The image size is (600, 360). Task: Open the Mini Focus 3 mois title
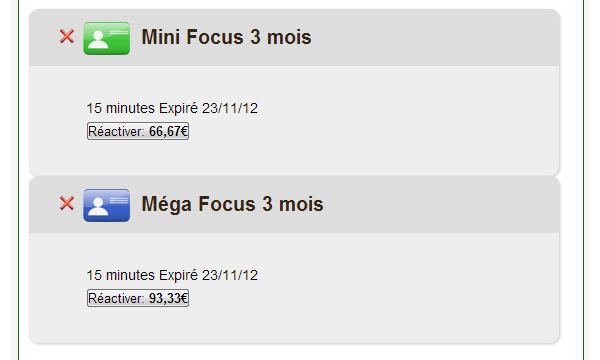(x=226, y=37)
